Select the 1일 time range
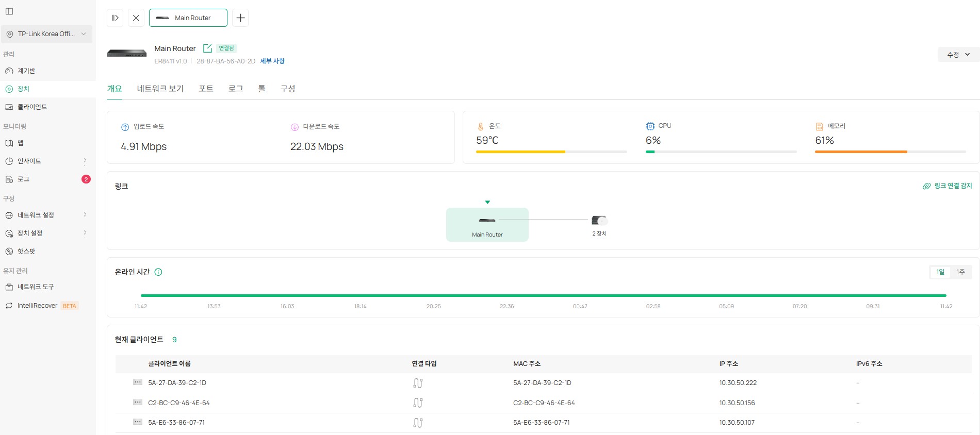This screenshot has height=435, width=980. [x=940, y=272]
